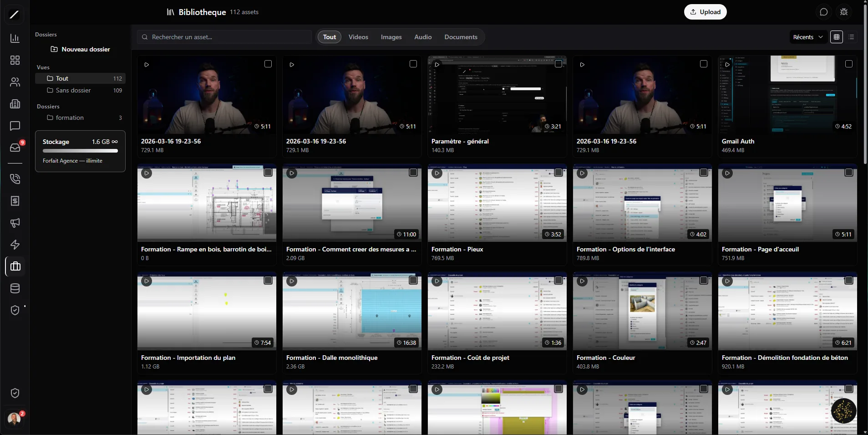
Task: Click the Upload button
Action: pos(705,12)
